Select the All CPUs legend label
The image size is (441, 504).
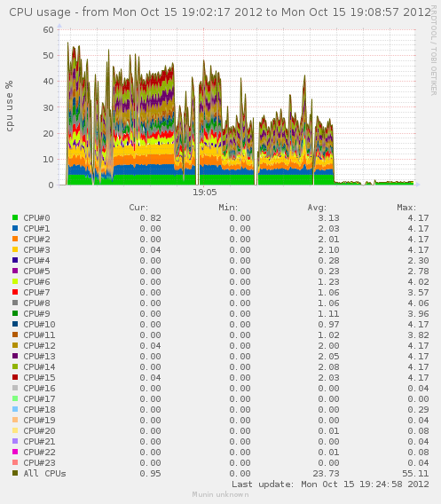tap(44, 474)
